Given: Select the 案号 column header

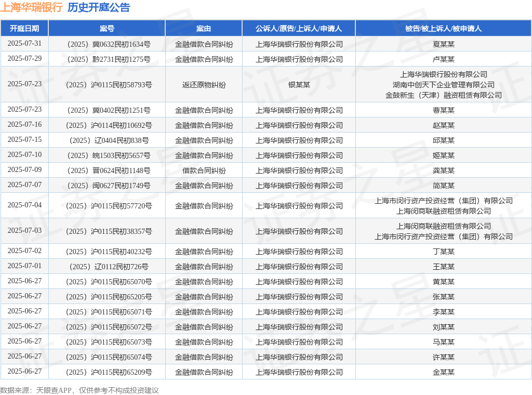Looking at the screenshot, I should pyautogui.click(x=107, y=29).
